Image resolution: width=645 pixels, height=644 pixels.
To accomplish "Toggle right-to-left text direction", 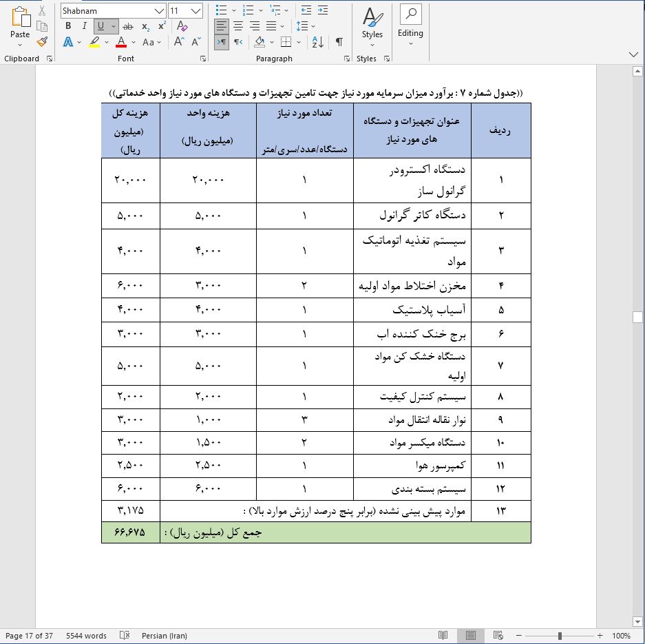I will [x=238, y=41].
